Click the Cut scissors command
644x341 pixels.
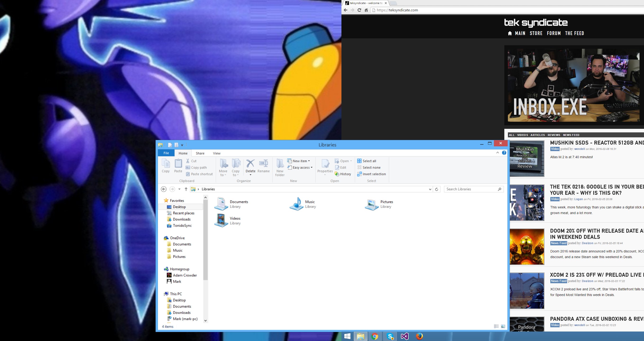(x=191, y=161)
